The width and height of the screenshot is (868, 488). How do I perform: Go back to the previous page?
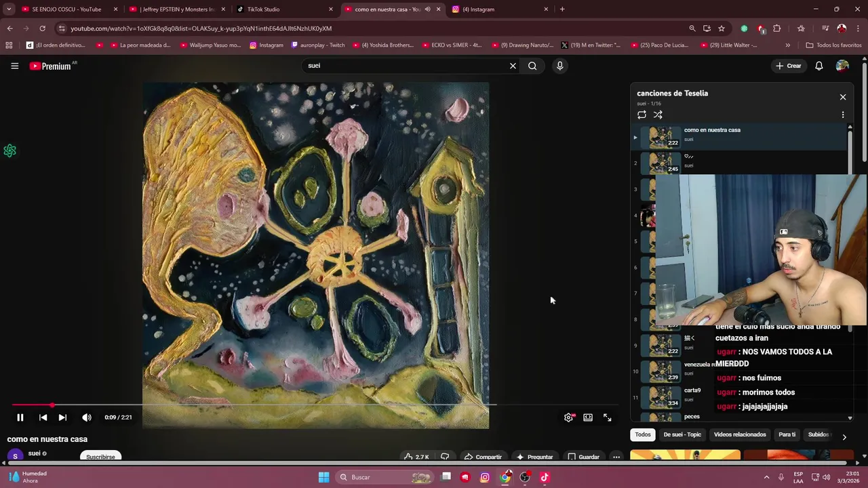pyautogui.click(x=9, y=28)
